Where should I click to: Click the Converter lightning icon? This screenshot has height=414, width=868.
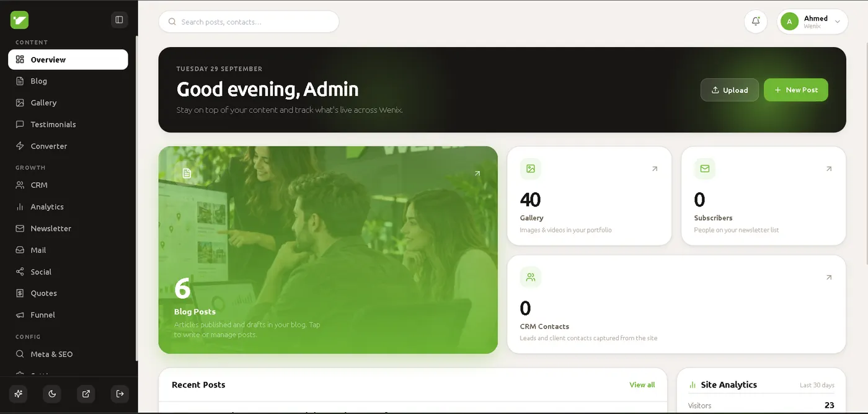20,146
